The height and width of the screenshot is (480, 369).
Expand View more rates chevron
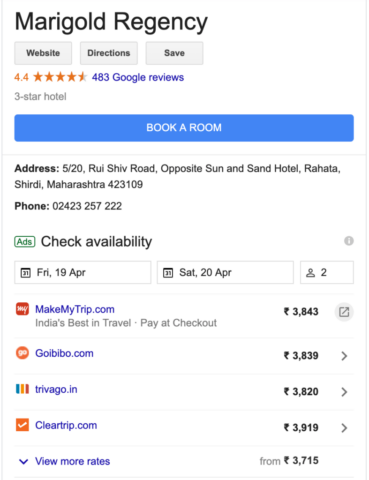coord(23,461)
